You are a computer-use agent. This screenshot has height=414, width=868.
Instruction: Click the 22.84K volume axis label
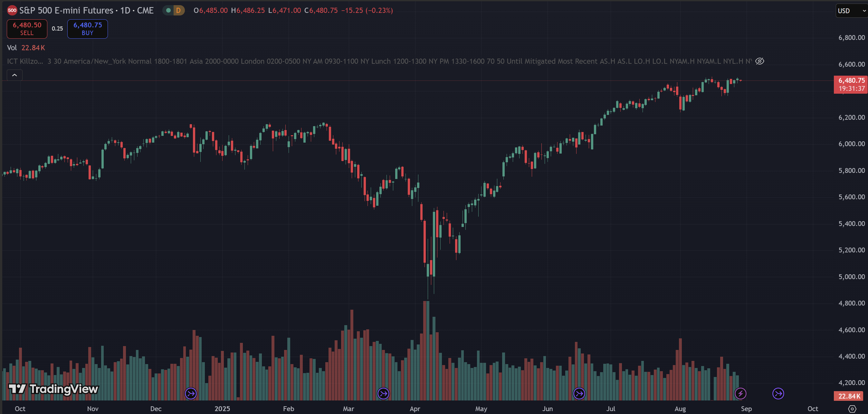tap(849, 396)
